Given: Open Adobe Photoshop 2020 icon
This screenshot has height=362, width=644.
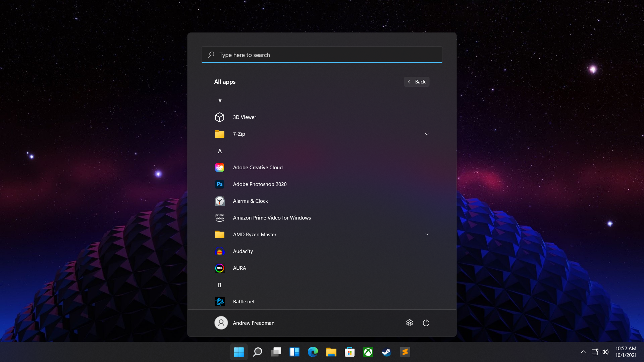Looking at the screenshot, I should pyautogui.click(x=220, y=184).
